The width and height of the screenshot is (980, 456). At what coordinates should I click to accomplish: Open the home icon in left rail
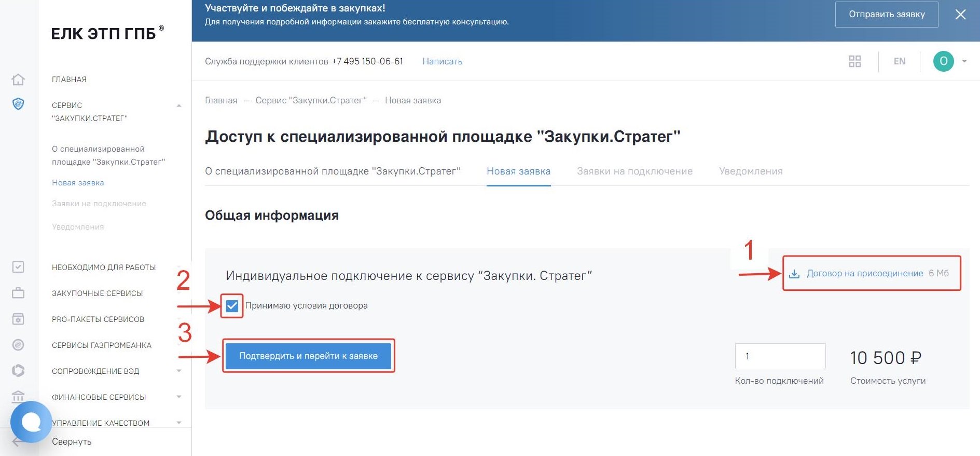(x=18, y=79)
